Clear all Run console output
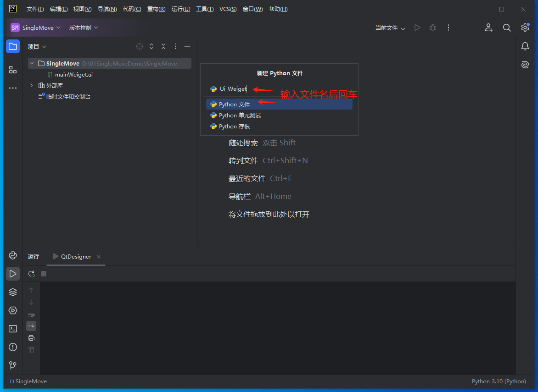 click(31, 350)
